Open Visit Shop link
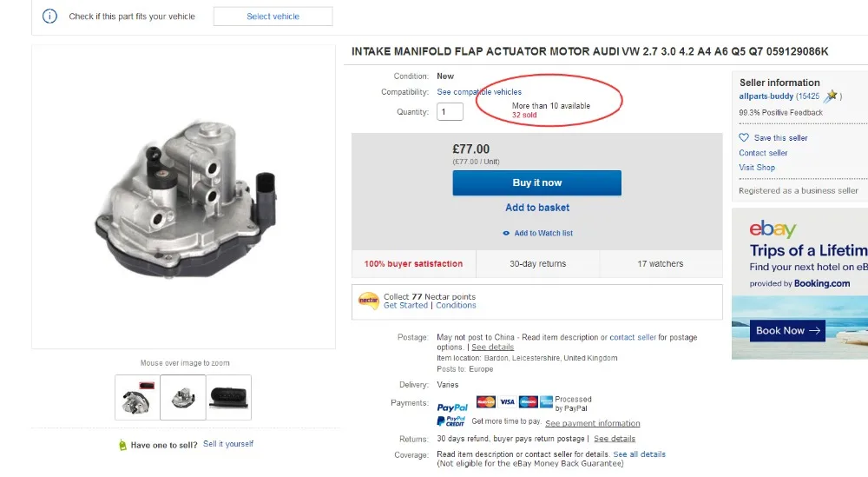 pos(757,168)
